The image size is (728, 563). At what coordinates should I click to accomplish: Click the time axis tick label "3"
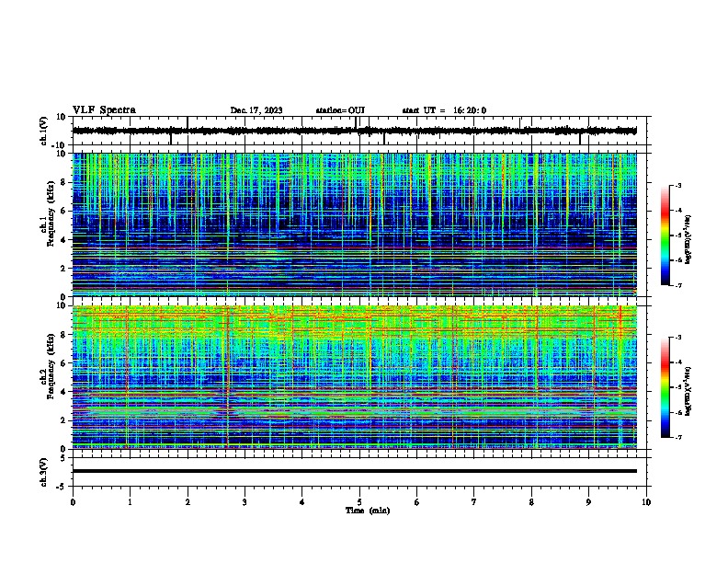tap(245, 502)
